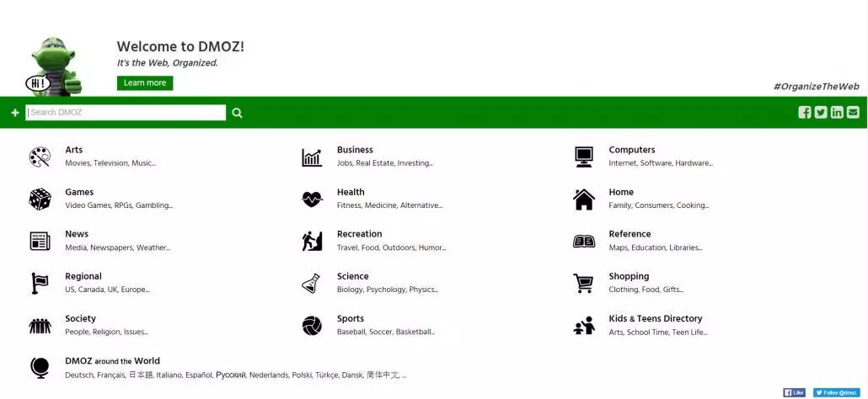This screenshot has height=399, width=868.
Task: Click the Facebook Like button
Action: [x=795, y=392]
